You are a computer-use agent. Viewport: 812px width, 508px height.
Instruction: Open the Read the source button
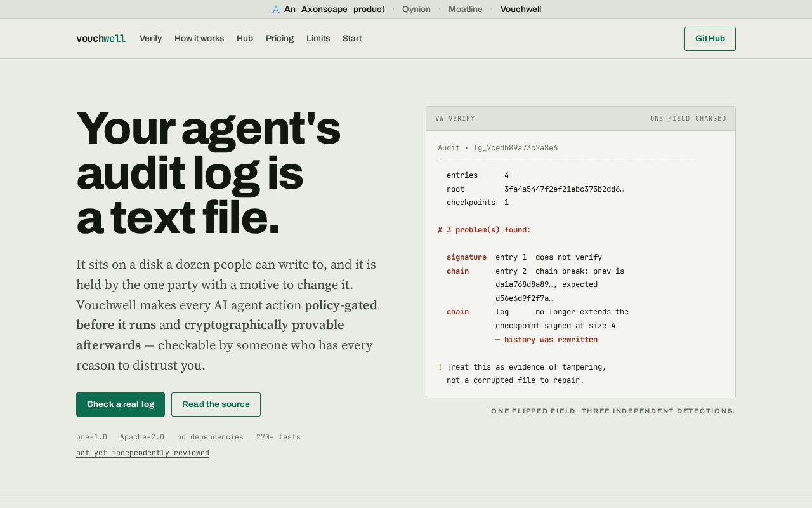tap(216, 404)
